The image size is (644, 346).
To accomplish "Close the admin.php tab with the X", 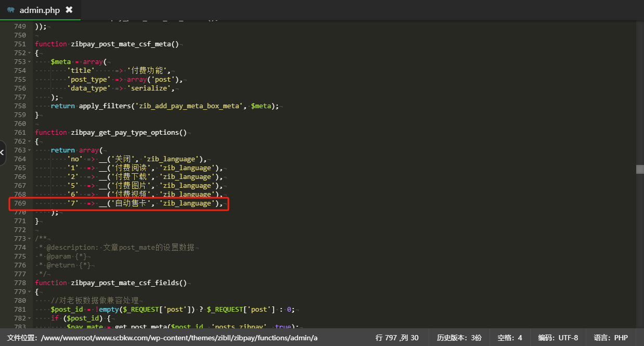I will [x=69, y=10].
